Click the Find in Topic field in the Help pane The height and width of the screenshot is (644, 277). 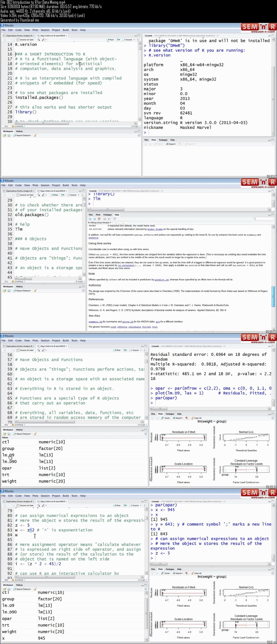pyautogui.click(x=120, y=223)
